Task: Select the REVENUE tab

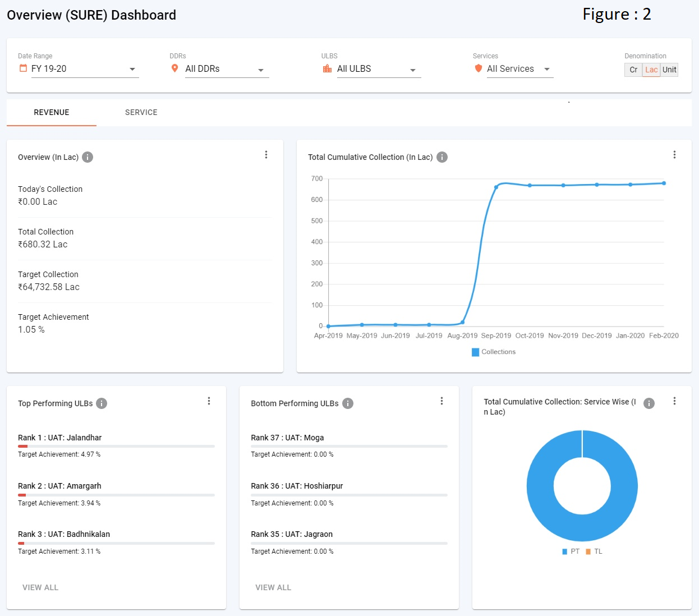Action: click(52, 112)
